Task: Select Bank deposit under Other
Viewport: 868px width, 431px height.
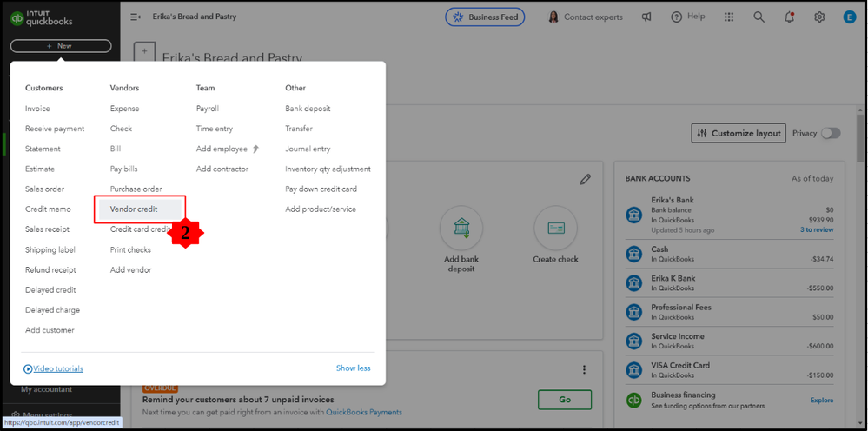Action: 308,109
